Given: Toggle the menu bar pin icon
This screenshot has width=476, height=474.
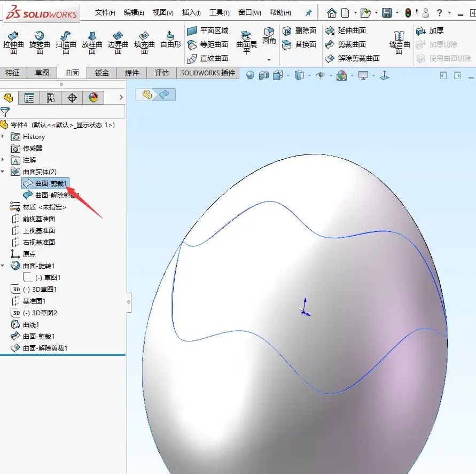Looking at the screenshot, I should tap(308, 12).
